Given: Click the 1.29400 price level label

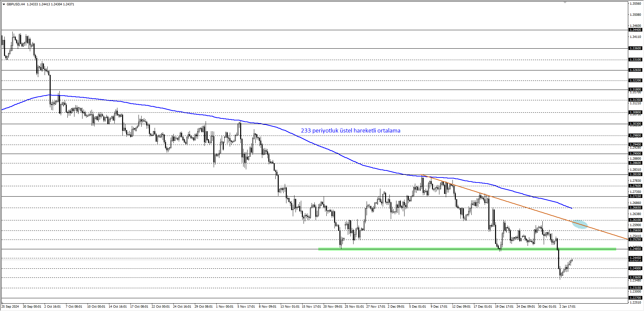Looking at the screenshot, I should pyautogui.click(x=635, y=145).
